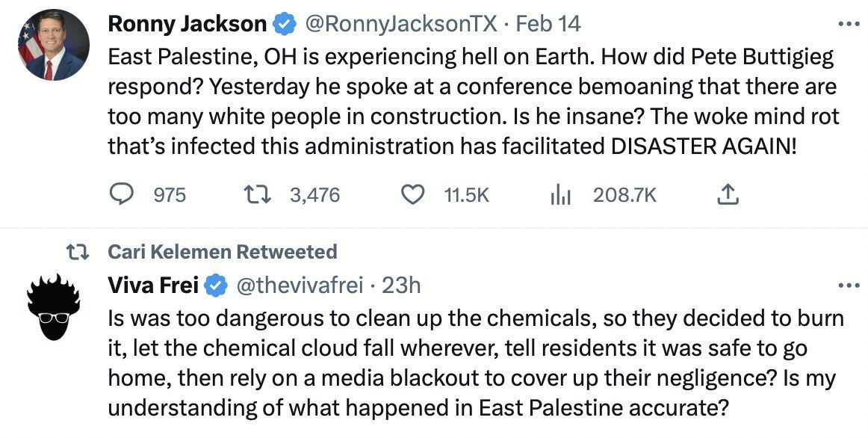Screen dimensions: 868x438
Task: Open Viva Frei's avatar image
Action: [53, 307]
